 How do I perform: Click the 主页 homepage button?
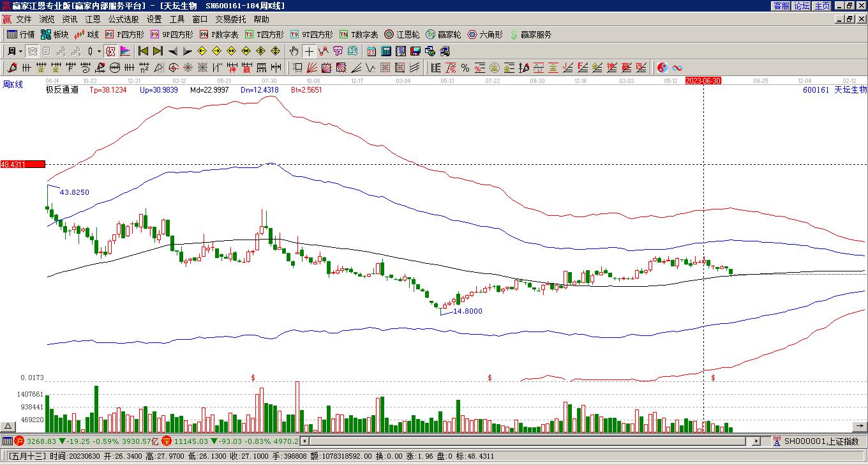coord(822,6)
